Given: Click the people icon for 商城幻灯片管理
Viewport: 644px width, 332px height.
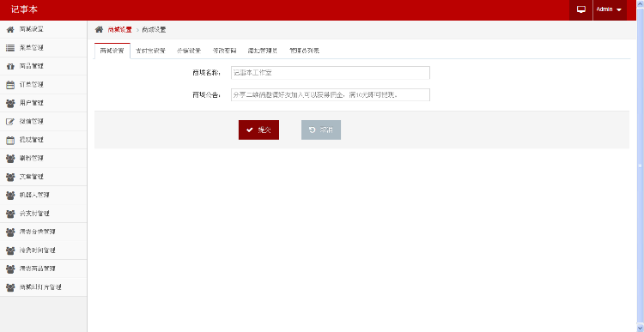Looking at the screenshot, I should pyautogui.click(x=10, y=287).
